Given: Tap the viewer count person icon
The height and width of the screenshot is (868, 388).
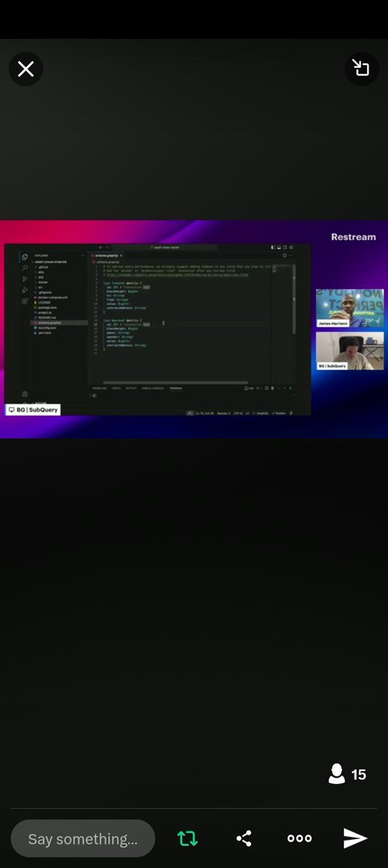Looking at the screenshot, I should 336,775.
